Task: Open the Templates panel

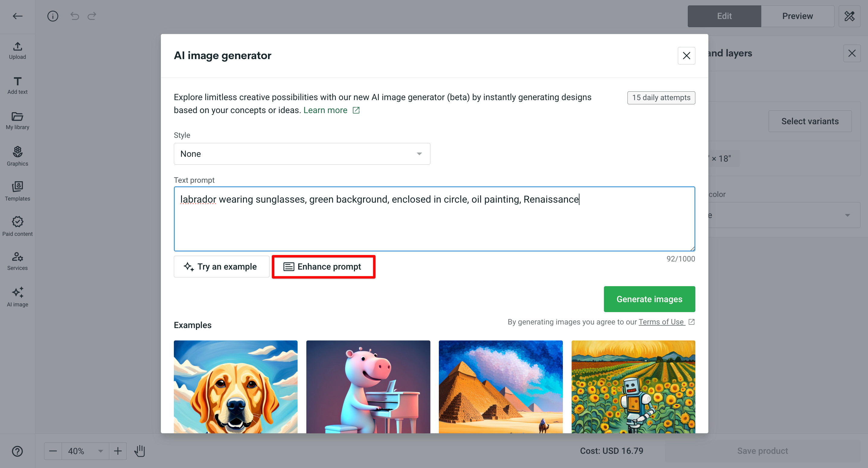Action: 17,191
